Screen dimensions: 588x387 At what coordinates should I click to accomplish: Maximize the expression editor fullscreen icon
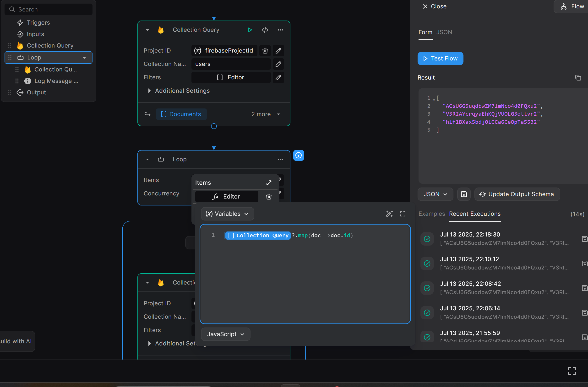click(403, 214)
